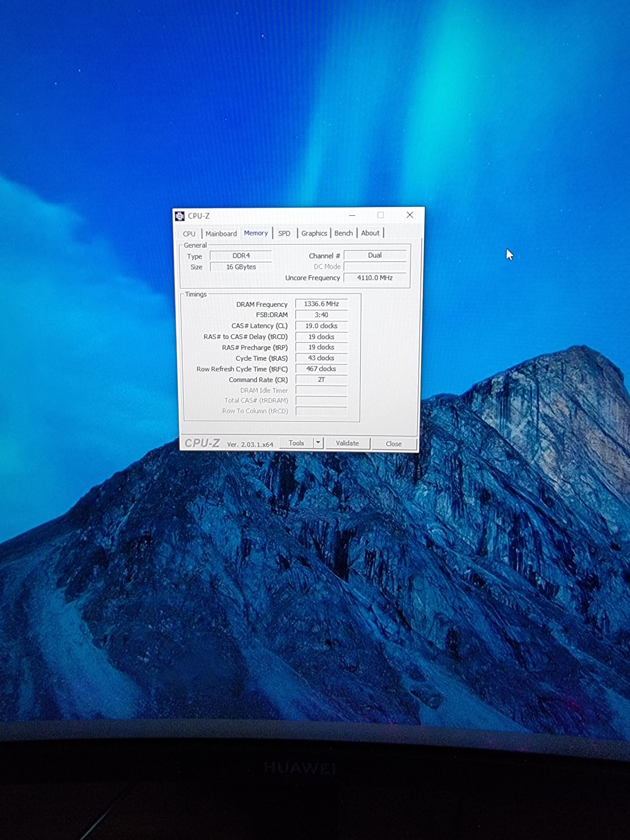Open the Bench tab
Image resolution: width=630 pixels, height=840 pixels.
click(344, 233)
